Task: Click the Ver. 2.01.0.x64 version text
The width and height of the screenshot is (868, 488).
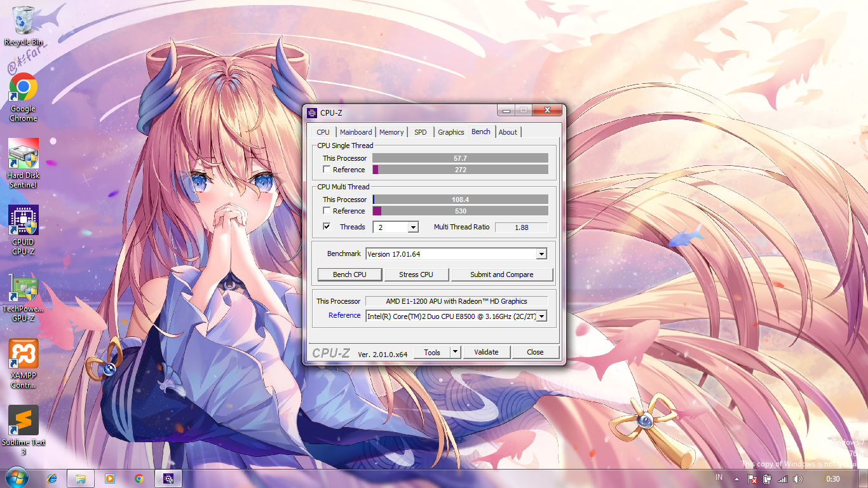Action: point(383,354)
